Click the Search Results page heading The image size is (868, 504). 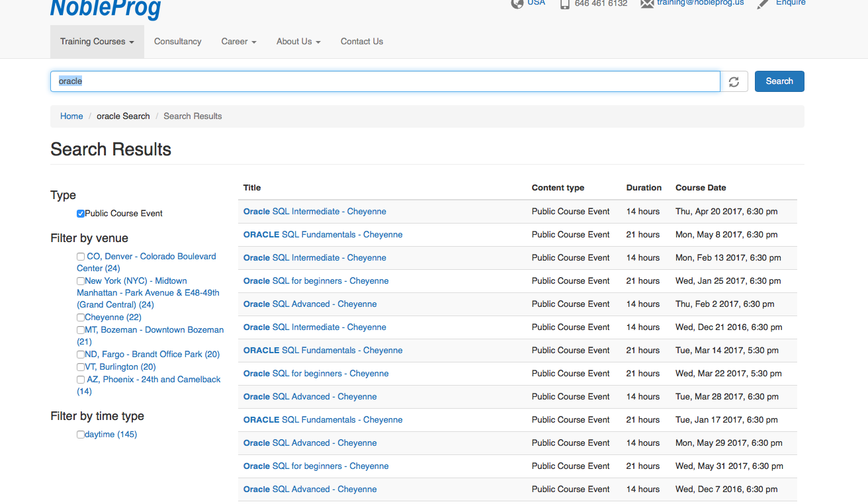tap(110, 149)
